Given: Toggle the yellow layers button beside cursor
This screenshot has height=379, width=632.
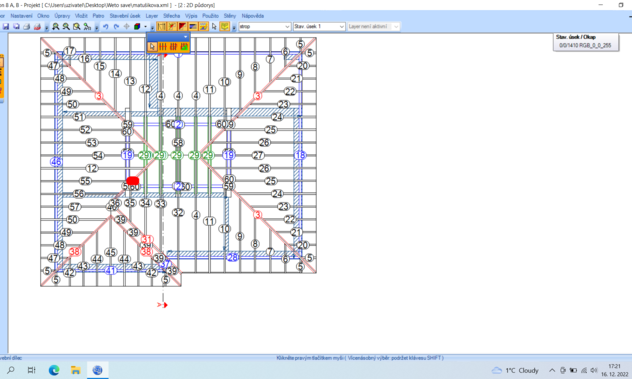Looking at the screenshot, I should pos(225,27).
